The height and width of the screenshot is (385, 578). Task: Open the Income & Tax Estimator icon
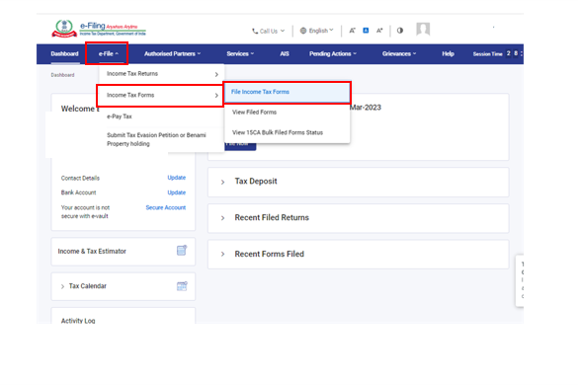[x=182, y=250]
